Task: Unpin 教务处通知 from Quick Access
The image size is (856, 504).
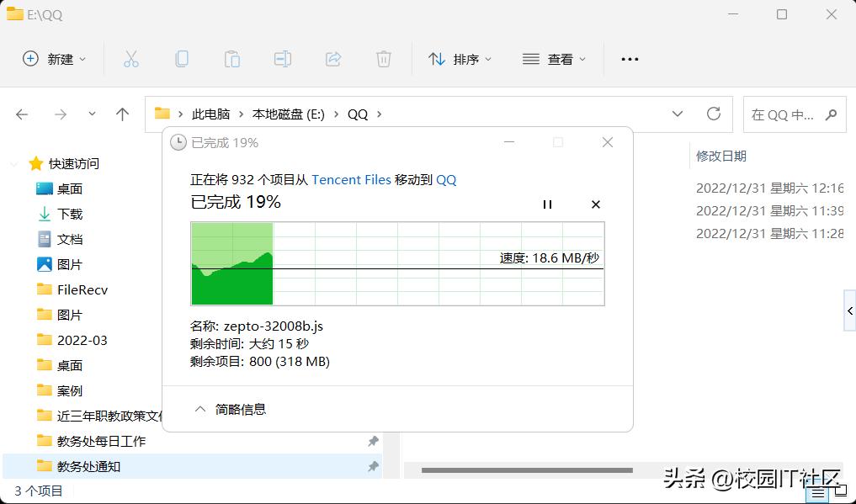Action: point(373,466)
